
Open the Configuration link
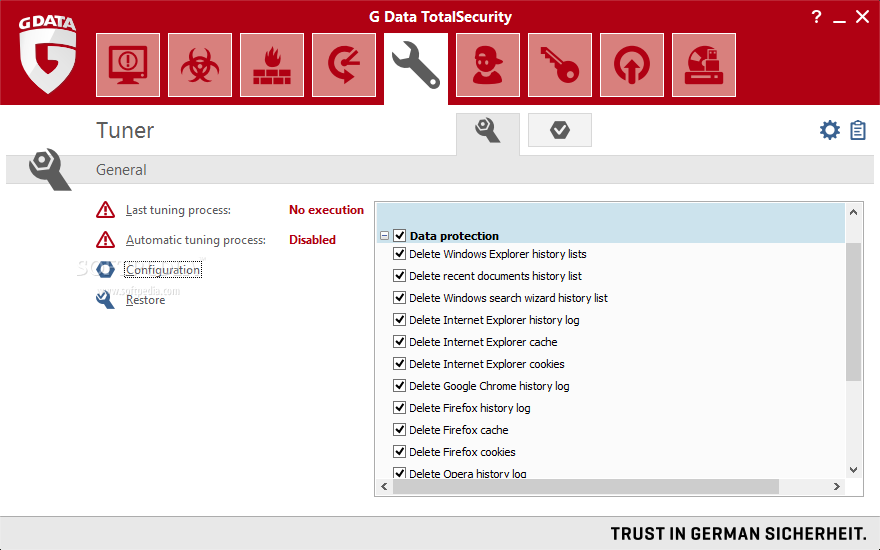[163, 270]
